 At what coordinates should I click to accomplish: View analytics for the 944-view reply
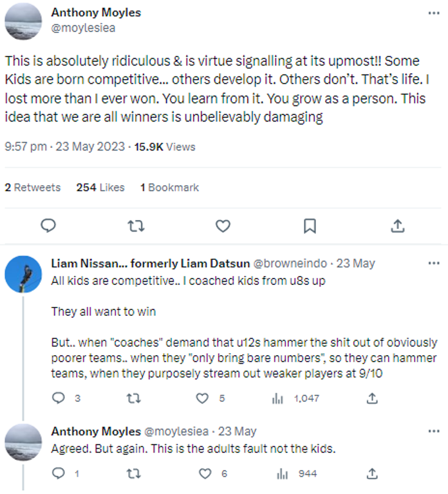point(282,473)
